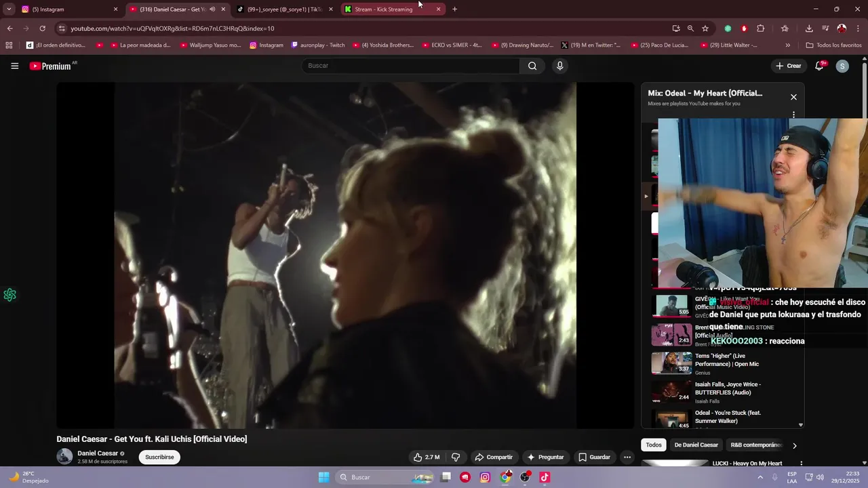Open a new browser tab
Viewport: 868px width, 488px height.
pyautogui.click(x=454, y=9)
